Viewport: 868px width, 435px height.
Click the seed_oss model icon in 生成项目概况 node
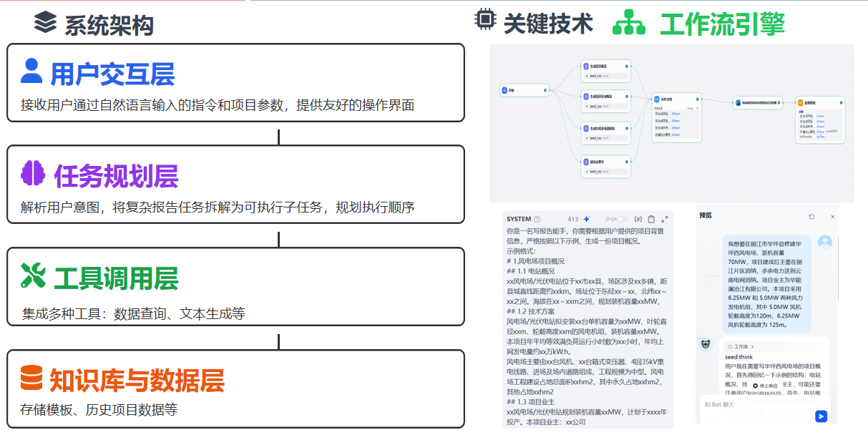click(x=587, y=75)
